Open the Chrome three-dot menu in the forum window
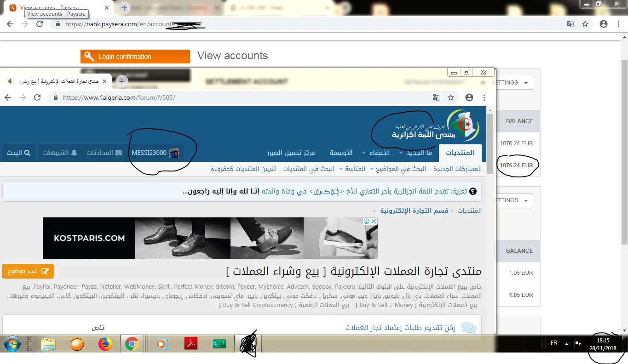Viewport: 628px width, 364px height. [x=484, y=97]
